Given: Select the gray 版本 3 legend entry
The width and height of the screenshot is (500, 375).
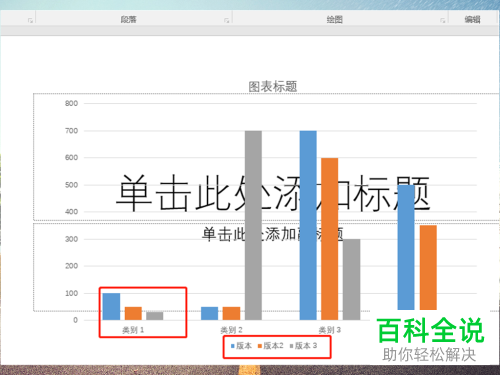Looking at the screenshot, I should [x=303, y=346].
